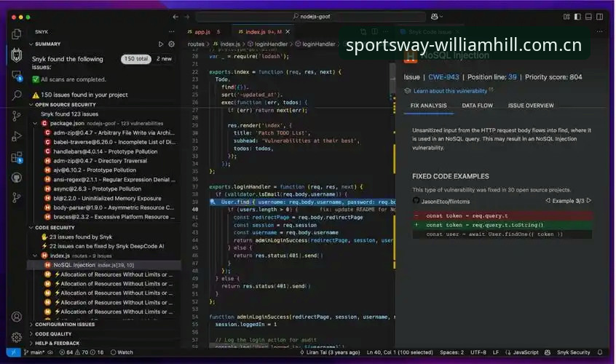Select the Fix Analysis tab

point(428,106)
